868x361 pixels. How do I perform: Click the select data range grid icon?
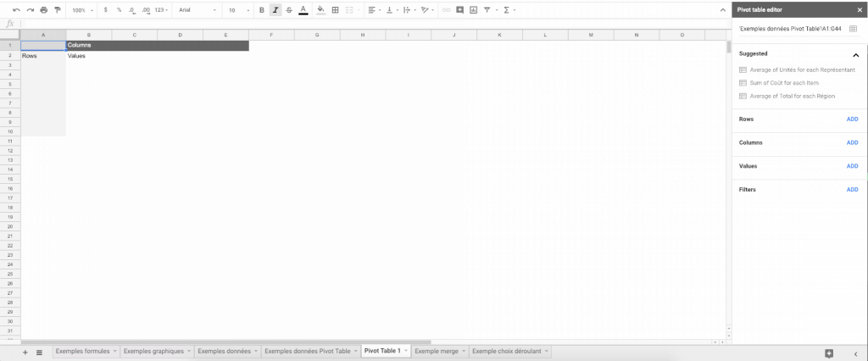853,29
